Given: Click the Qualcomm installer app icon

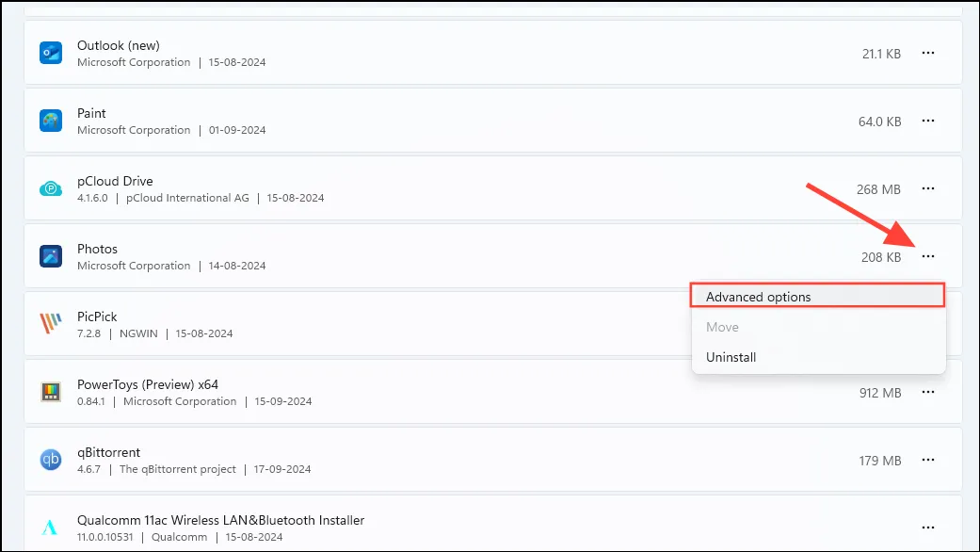Looking at the screenshot, I should click(49, 528).
